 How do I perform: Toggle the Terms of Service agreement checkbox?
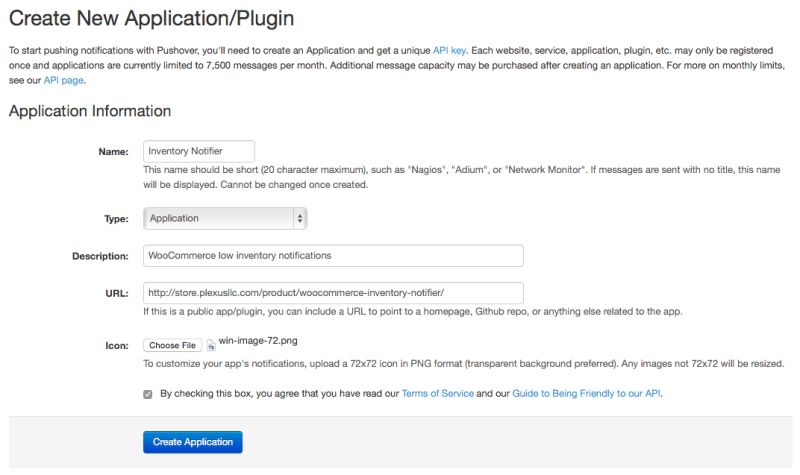[x=147, y=394]
